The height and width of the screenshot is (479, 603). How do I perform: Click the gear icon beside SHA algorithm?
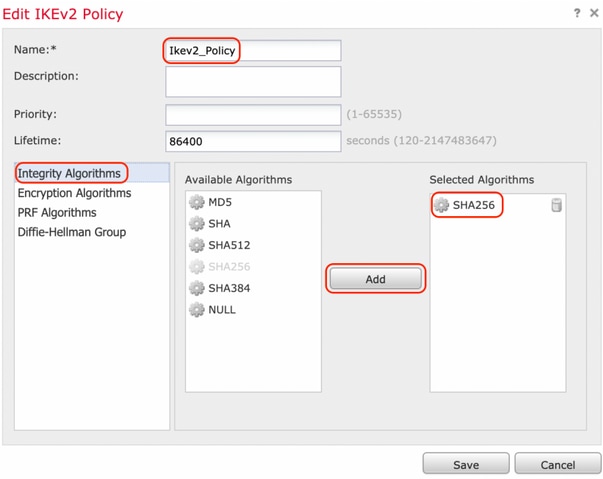click(197, 224)
